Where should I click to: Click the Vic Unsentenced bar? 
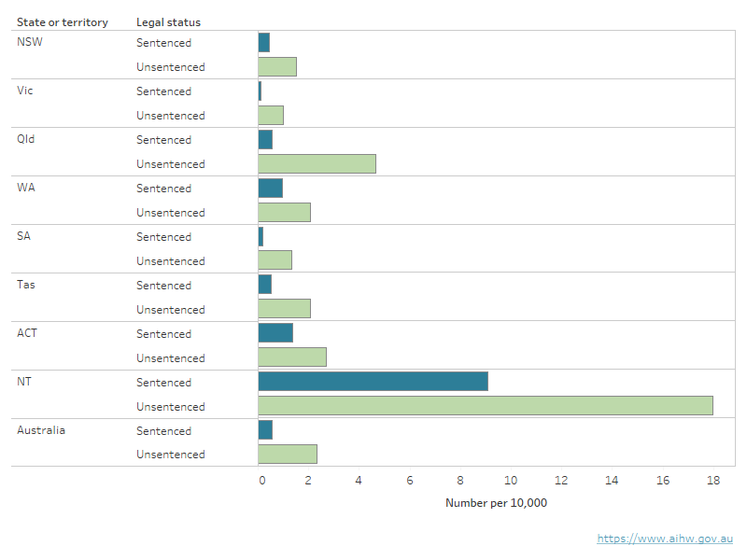[271, 115]
